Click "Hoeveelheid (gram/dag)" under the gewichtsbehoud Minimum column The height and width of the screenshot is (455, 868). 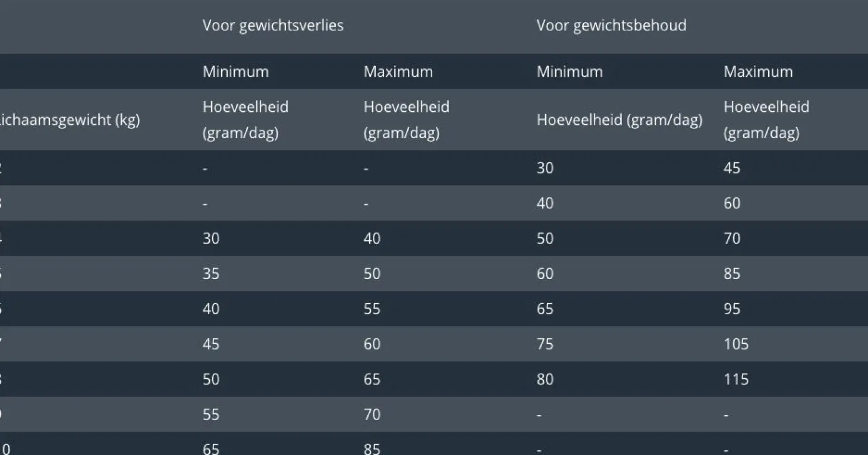[x=619, y=120]
